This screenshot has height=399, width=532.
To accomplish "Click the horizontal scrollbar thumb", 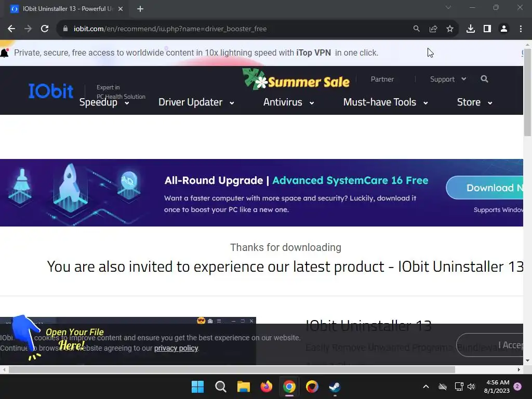I will pos(232,369).
